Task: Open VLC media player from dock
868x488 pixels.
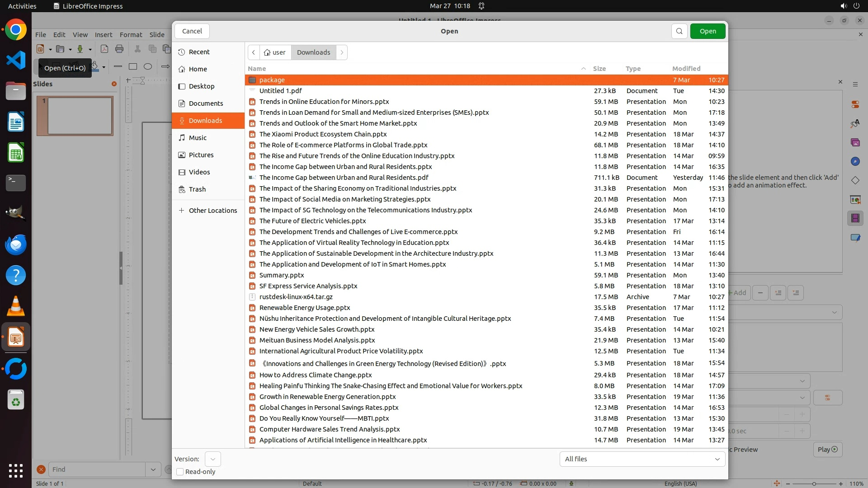Action: (x=16, y=306)
